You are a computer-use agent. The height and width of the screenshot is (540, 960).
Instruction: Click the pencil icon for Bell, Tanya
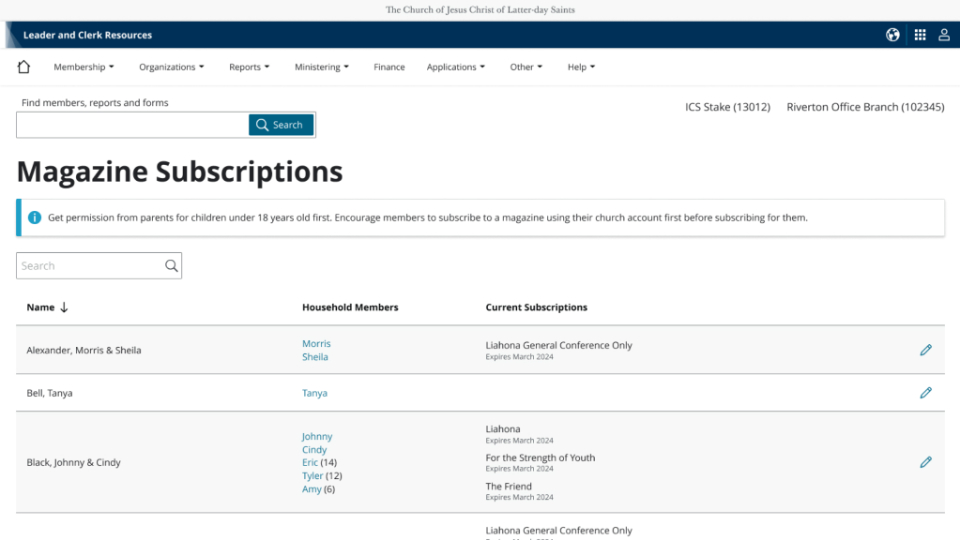pos(925,393)
